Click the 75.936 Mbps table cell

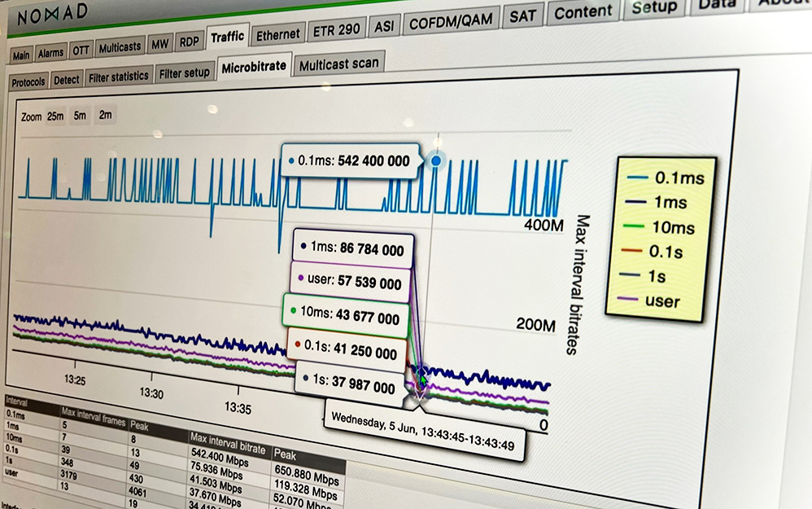pyautogui.click(x=216, y=470)
